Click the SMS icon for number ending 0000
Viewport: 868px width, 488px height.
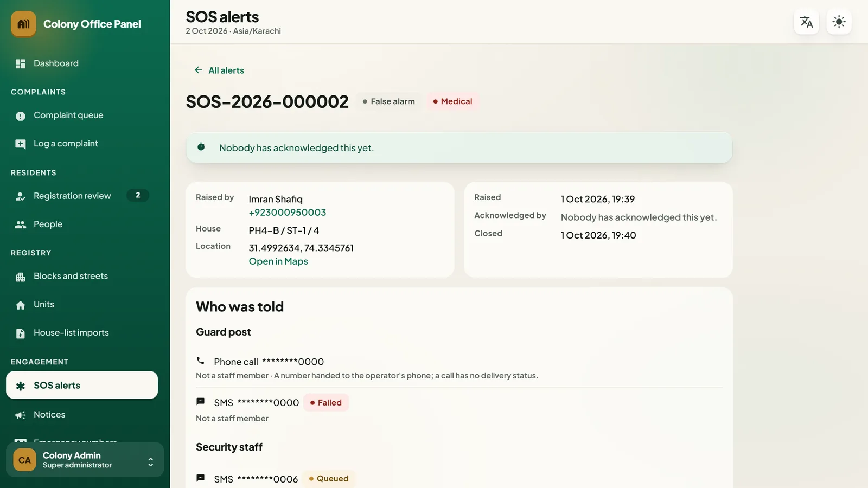click(201, 402)
